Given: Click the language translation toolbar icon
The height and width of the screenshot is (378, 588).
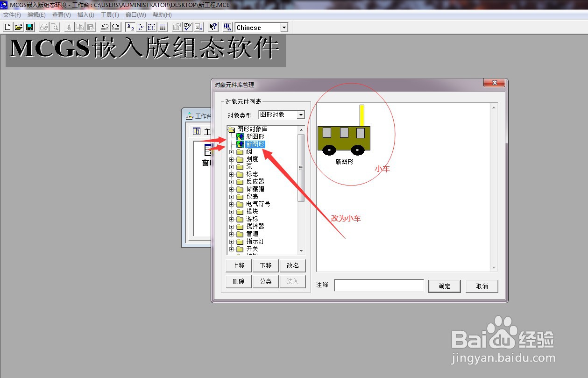Looking at the screenshot, I should point(227,27).
